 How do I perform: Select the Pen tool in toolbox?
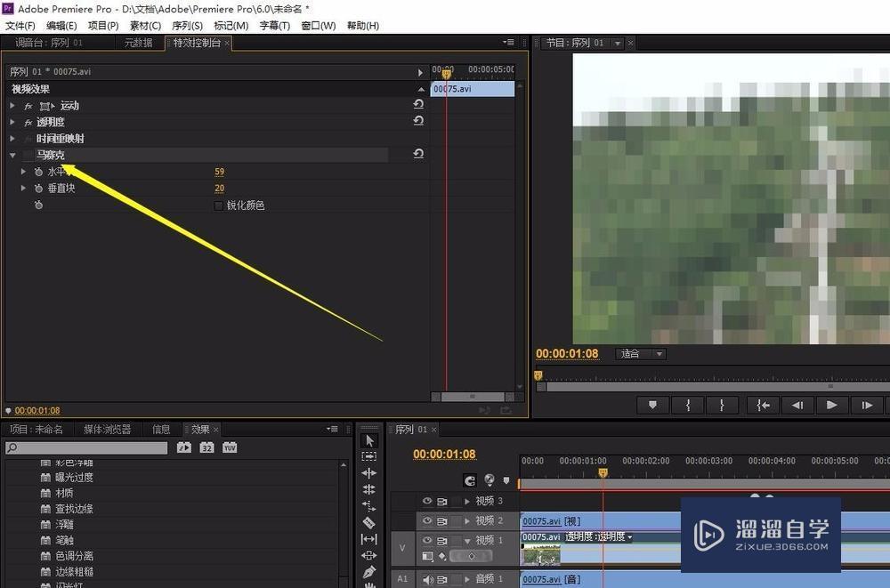(369, 572)
